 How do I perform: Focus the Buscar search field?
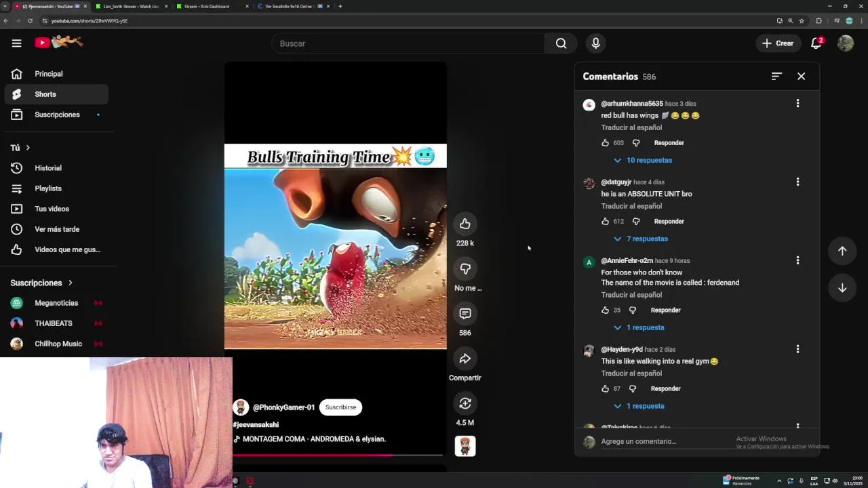click(408, 43)
